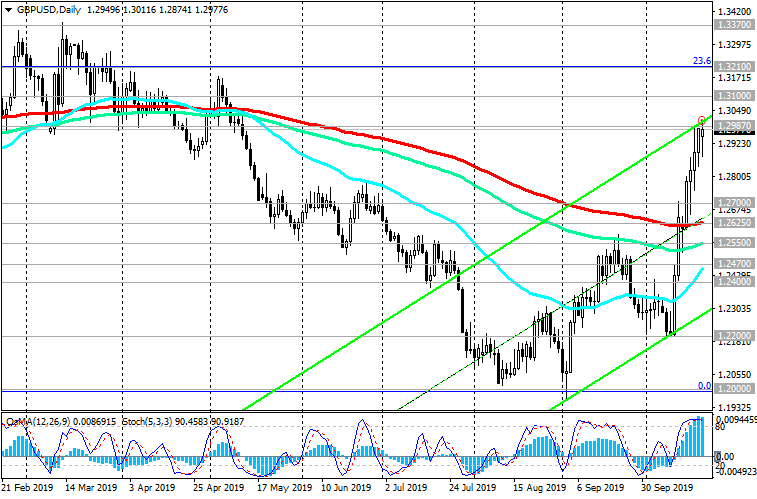
Task: Click the 25 Apr 2019 date label
Action: tap(219, 487)
